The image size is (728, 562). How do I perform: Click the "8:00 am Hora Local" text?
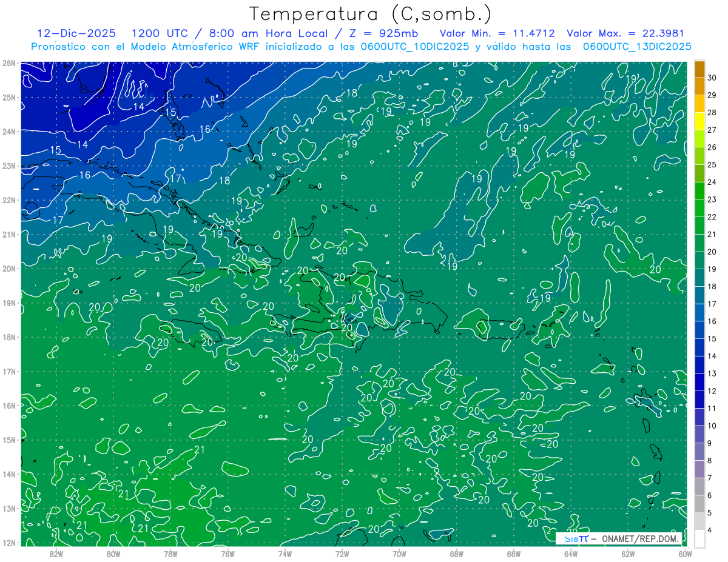[269, 33]
